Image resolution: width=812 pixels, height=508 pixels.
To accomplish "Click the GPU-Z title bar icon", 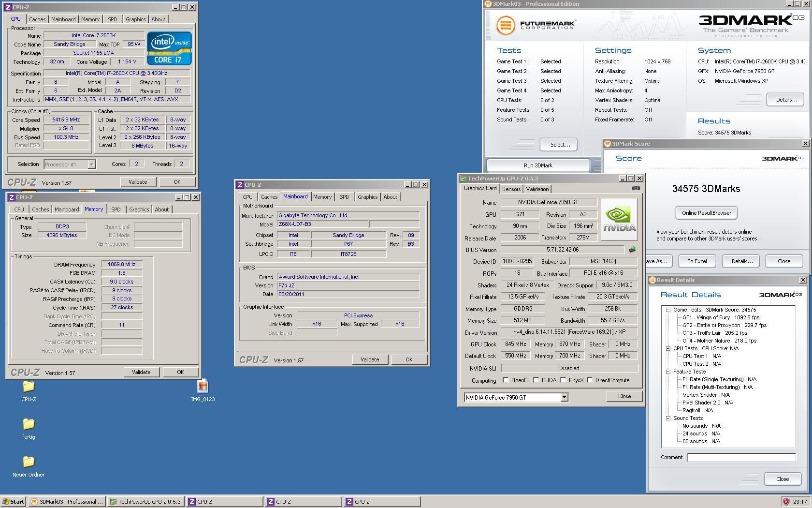I will (x=464, y=179).
